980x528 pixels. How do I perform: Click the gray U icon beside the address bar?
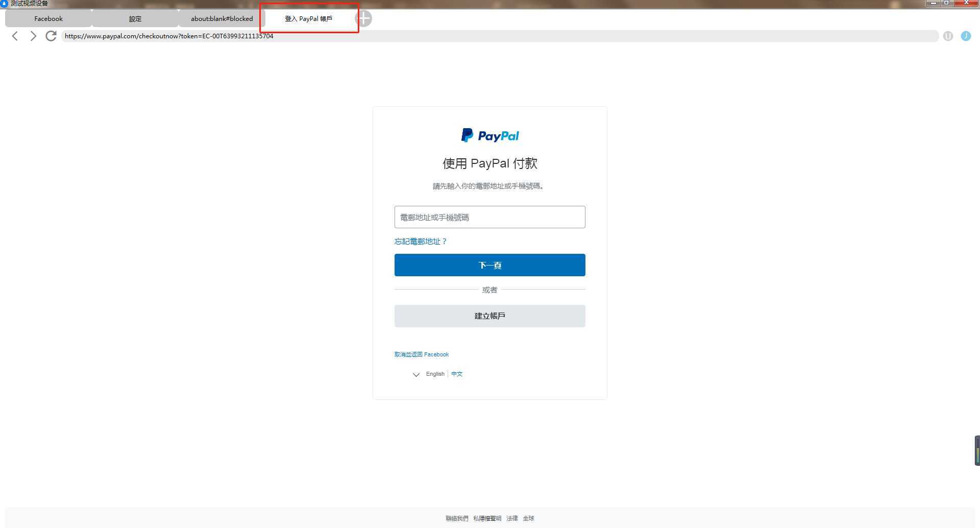click(948, 36)
